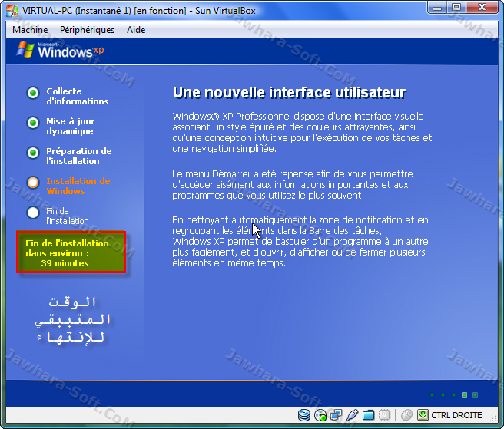Viewport: 504px width, 429px height.
Task: Click the USB devices status icon
Action: (352, 415)
